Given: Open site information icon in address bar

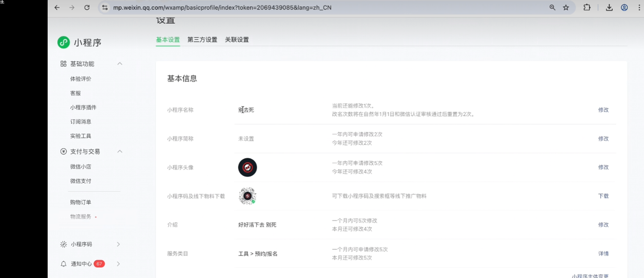Looking at the screenshot, I should [x=105, y=8].
